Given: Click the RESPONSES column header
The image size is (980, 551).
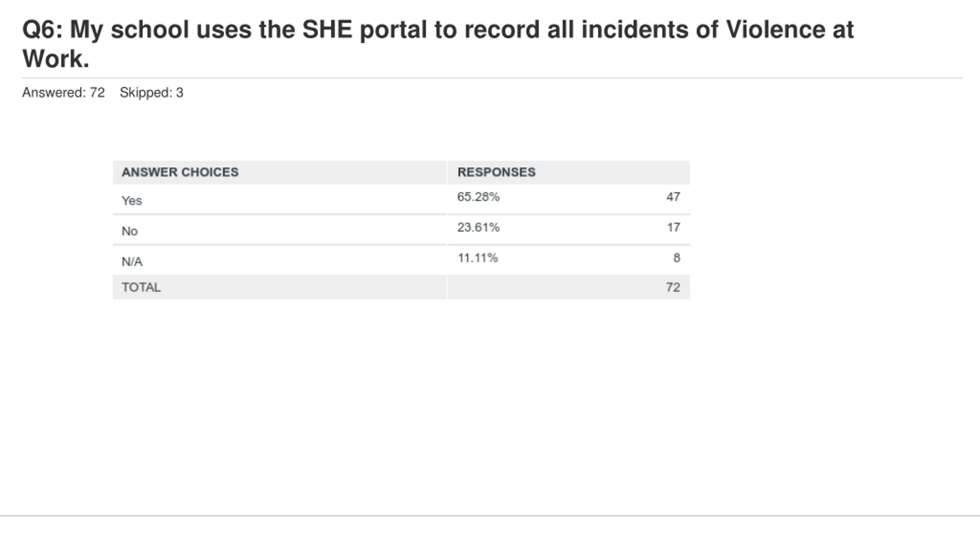Looking at the screenshot, I should [497, 172].
